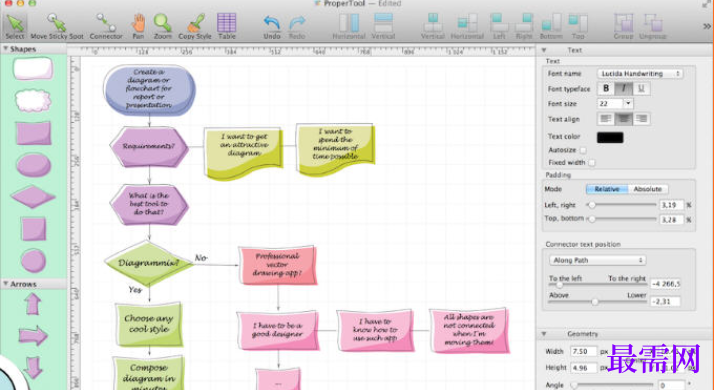
Task: Collapse the Shapes section
Action: point(6,49)
